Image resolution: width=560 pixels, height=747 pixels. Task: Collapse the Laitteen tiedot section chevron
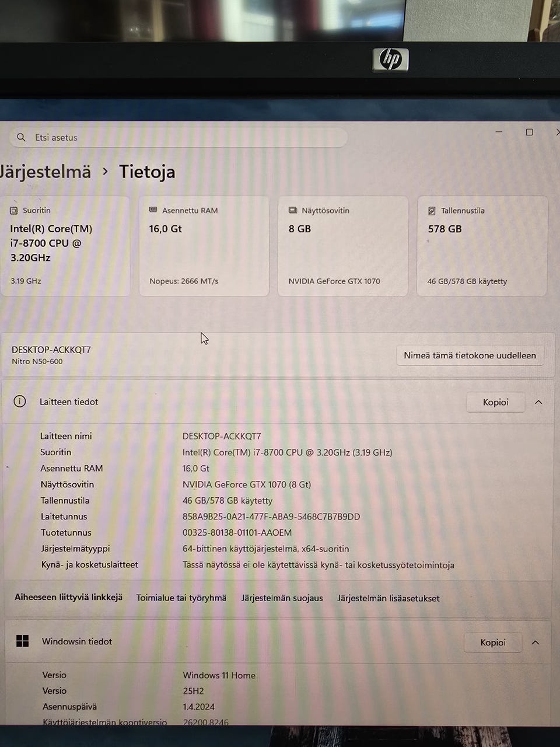point(538,402)
